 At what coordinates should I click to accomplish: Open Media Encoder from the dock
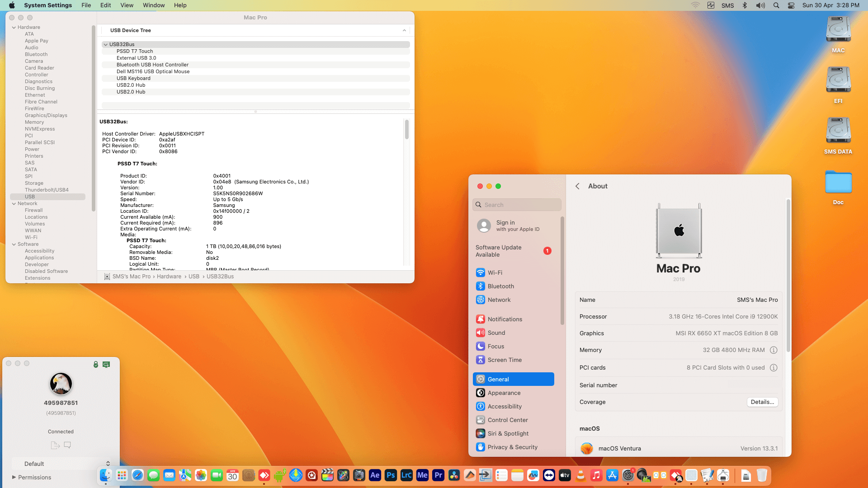click(x=422, y=475)
